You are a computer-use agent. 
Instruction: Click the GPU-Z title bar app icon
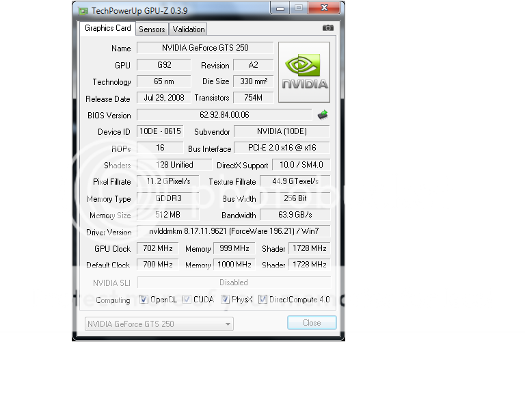83,11
